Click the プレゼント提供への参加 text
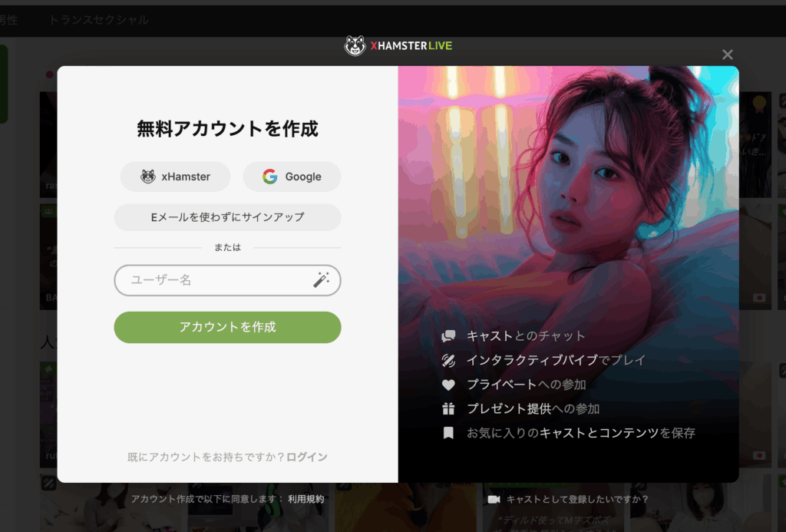 click(533, 408)
